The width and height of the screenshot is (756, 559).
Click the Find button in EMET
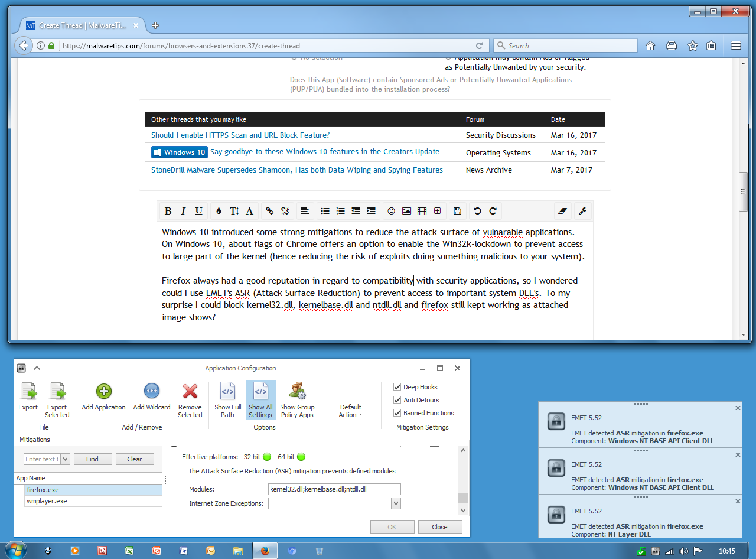coord(92,459)
